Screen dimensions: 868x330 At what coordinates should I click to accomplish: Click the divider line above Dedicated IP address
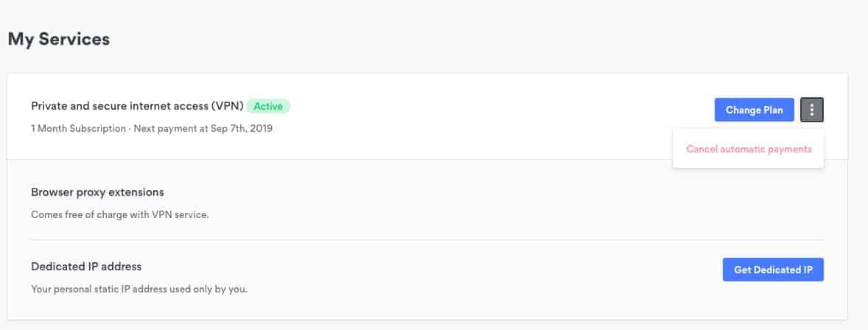coord(427,239)
